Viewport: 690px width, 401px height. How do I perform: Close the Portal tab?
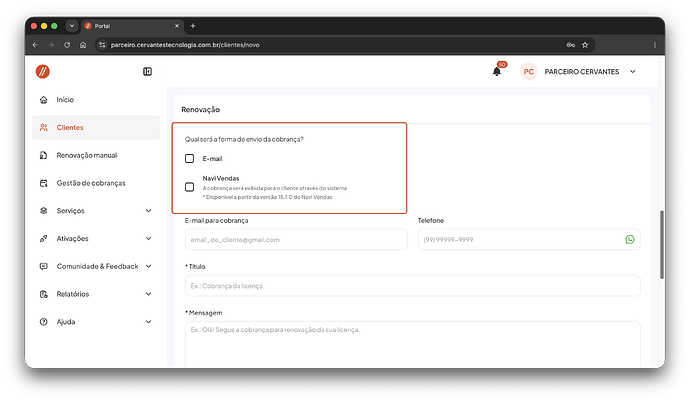[177, 26]
